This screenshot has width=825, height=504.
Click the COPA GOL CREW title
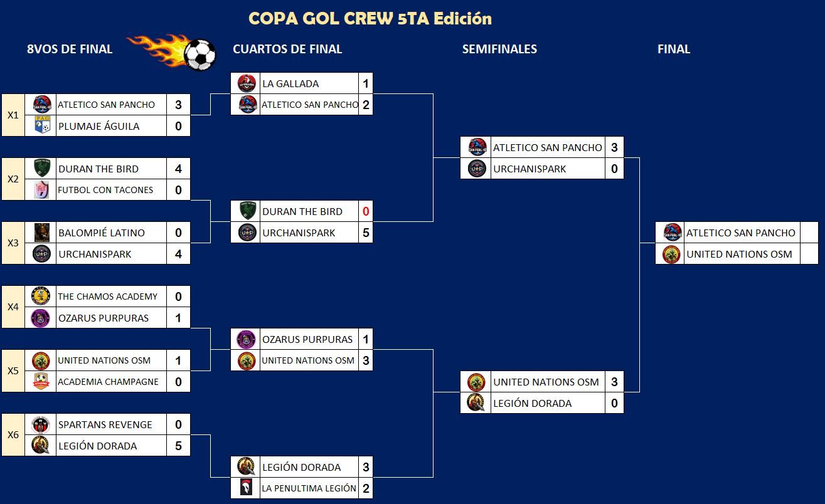(370, 19)
